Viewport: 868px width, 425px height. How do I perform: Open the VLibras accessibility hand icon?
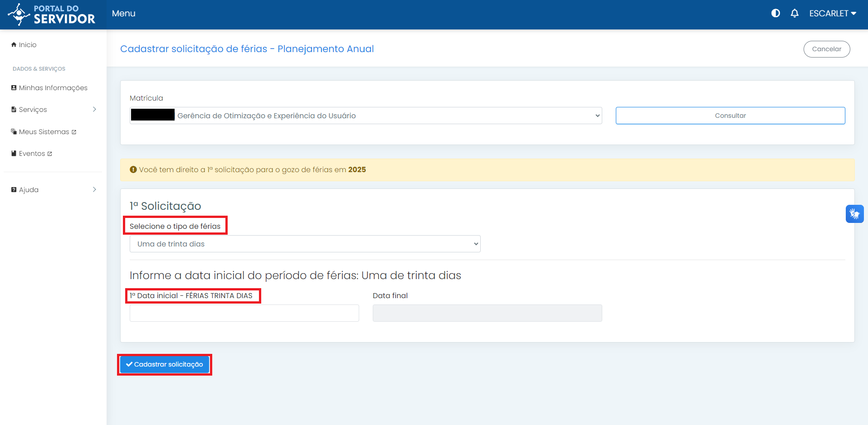(x=854, y=214)
